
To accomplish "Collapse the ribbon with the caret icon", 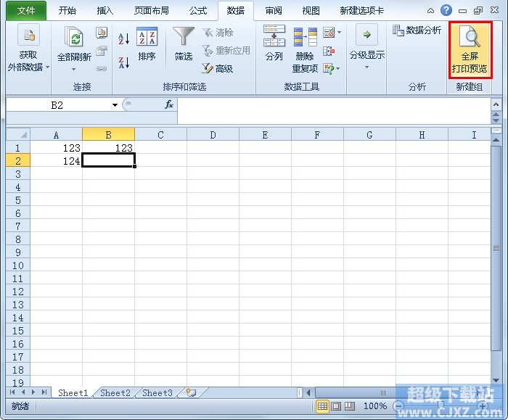I will click(430, 11).
